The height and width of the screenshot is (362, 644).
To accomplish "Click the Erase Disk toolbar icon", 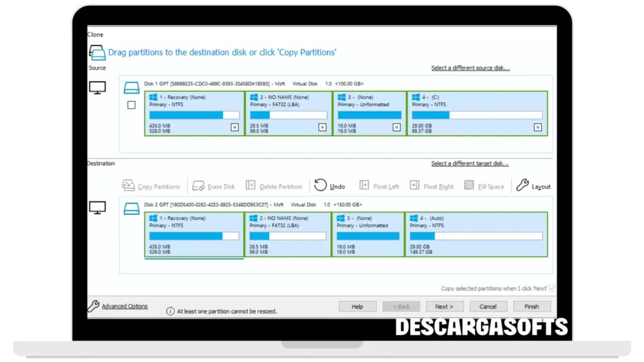I will click(198, 185).
